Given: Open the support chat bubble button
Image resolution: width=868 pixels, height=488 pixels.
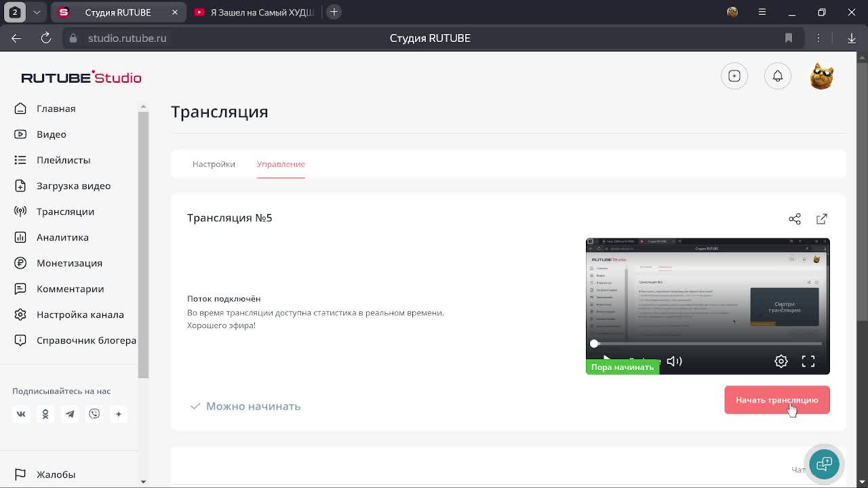Looking at the screenshot, I should coord(824,464).
